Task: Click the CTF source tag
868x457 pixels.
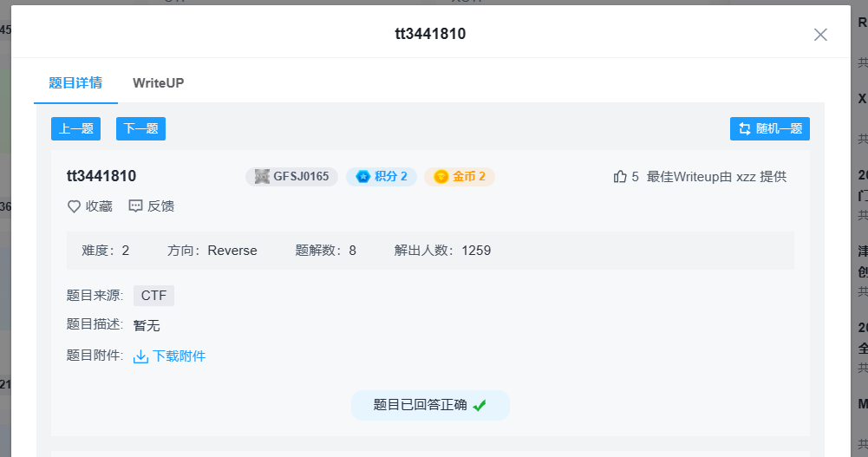Action: click(x=153, y=296)
